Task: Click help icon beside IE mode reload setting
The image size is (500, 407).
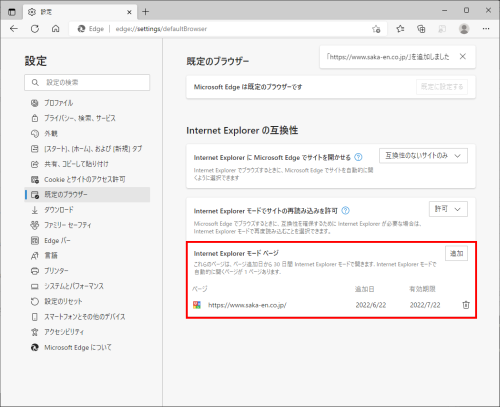Action: [x=346, y=211]
